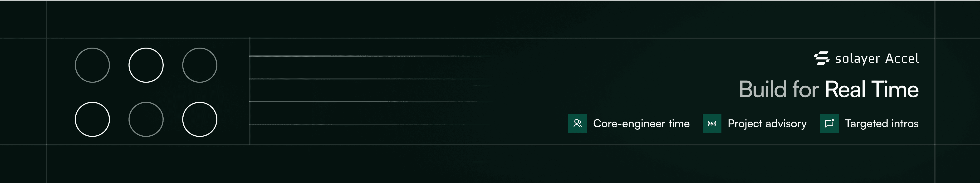The width and height of the screenshot is (980, 183).
Task: Click the people icon beside Core-engineer time
Action: click(578, 123)
